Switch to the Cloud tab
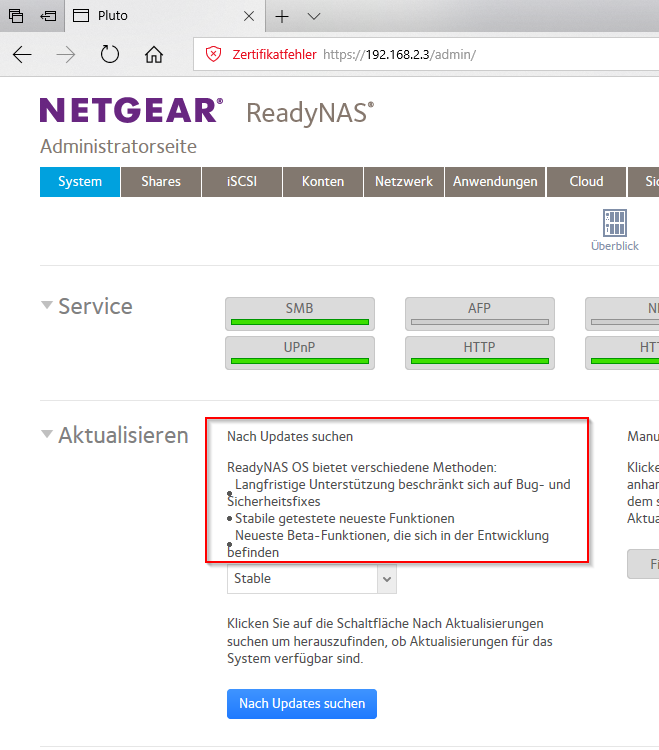659x750 pixels. pos(586,182)
